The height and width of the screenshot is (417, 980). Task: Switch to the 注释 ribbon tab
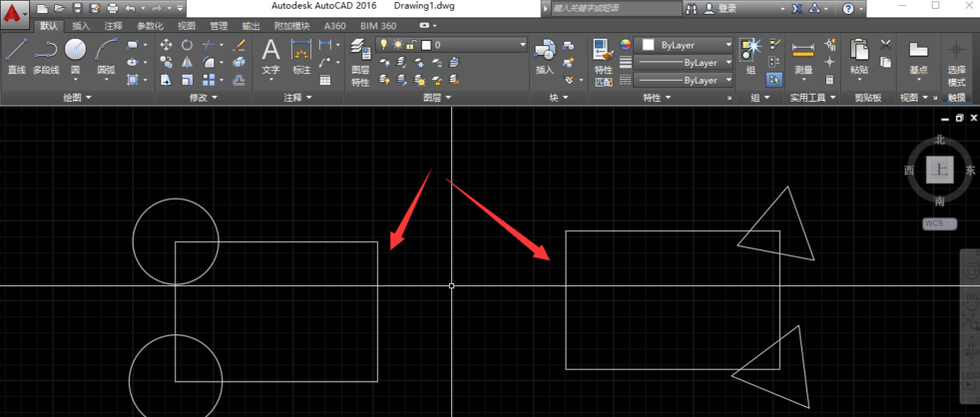113,26
